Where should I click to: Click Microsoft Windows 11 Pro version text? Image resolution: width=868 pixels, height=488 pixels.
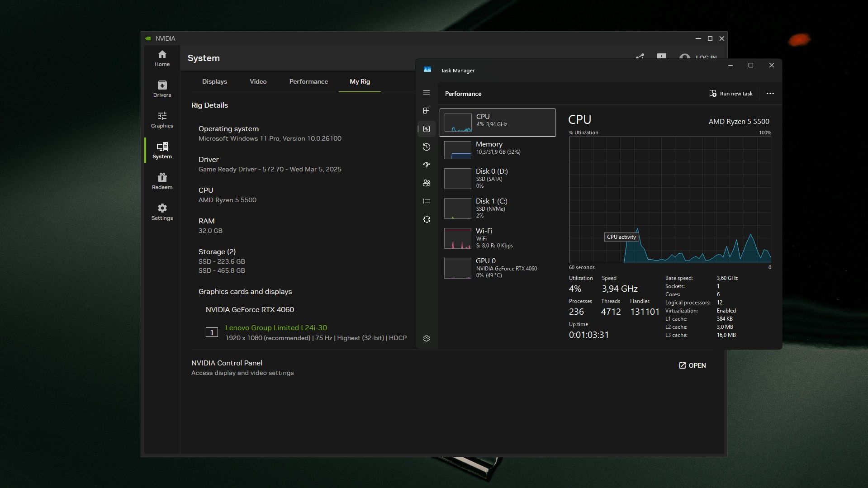click(270, 138)
